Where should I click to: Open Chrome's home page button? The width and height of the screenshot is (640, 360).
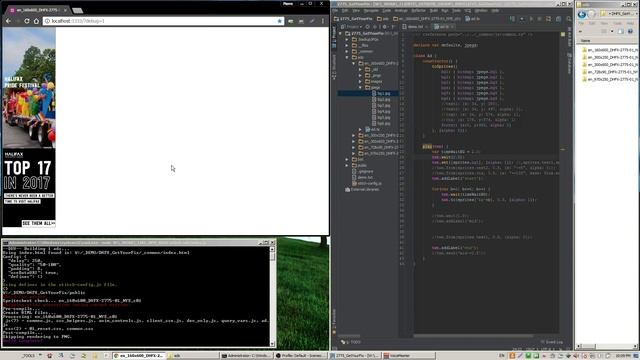click(36, 21)
